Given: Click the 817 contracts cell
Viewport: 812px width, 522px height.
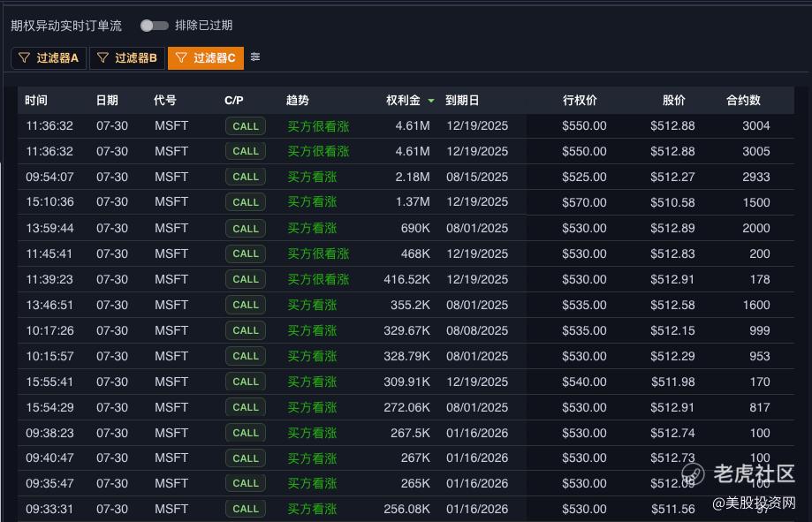Looking at the screenshot, I should click(760, 407).
